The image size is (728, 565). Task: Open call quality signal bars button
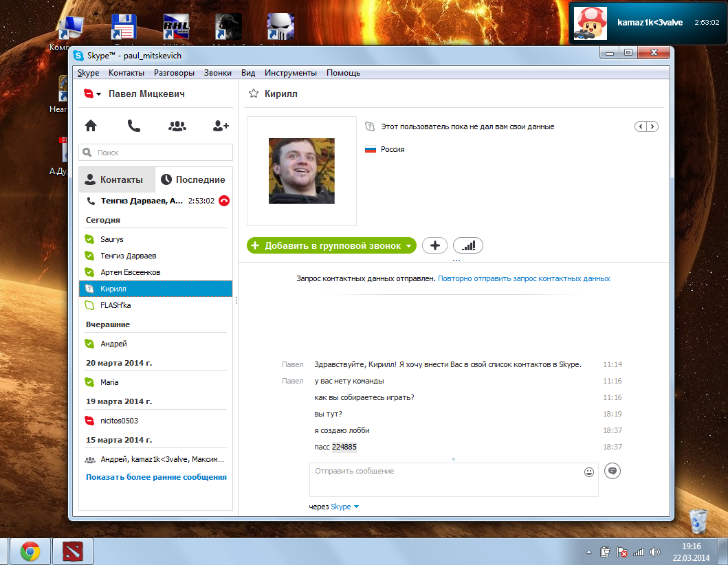point(468,245)
